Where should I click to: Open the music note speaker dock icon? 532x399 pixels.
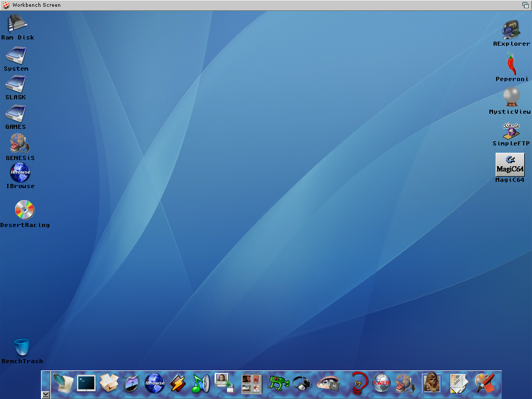pyautogui.click(x=201, y=383)
